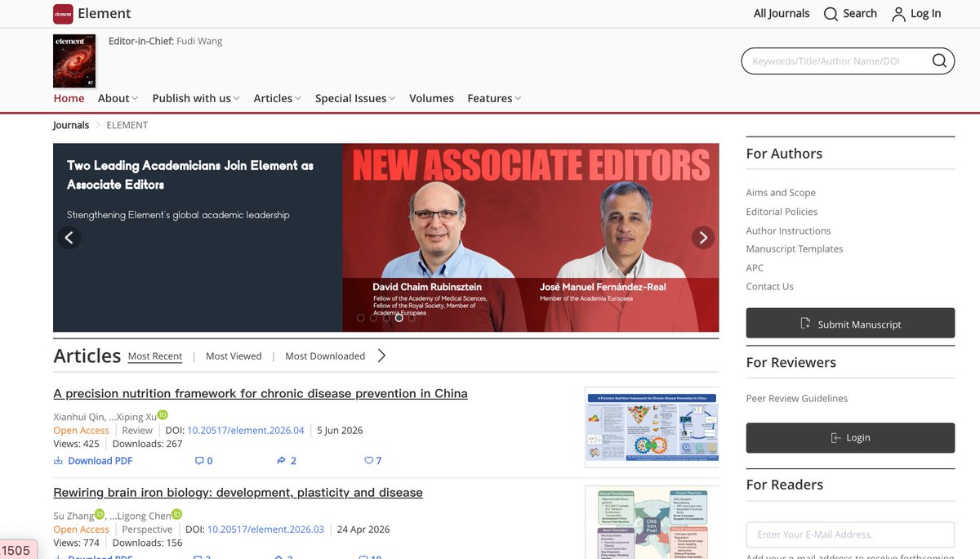Click Editor-in-Chief name Fudi Wang
Screen dimensions: 980x559
(199, 41)
